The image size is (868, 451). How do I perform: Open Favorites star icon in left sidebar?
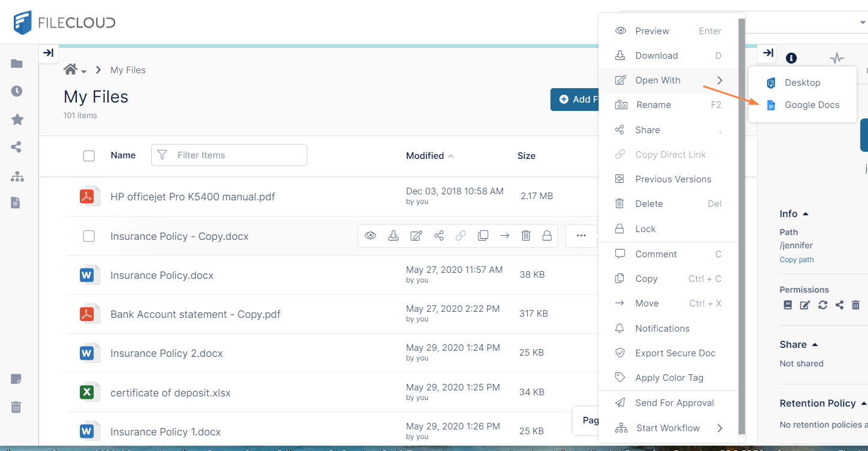tap(17, 119)
